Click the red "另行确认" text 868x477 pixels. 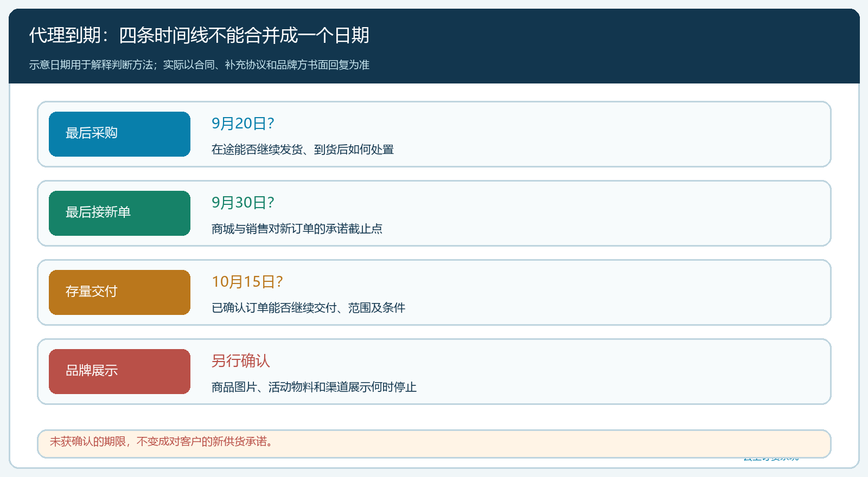coord(241,361)
